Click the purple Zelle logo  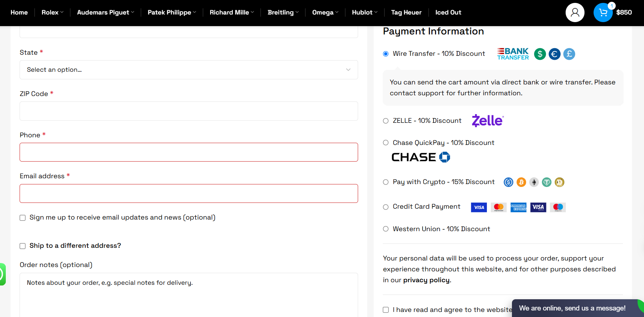tap(488, 121)
